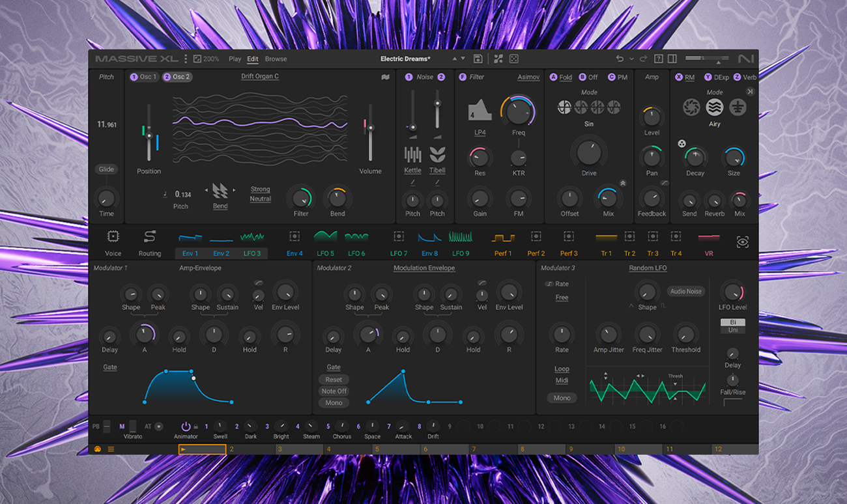The width and height of the screenshot is (847, 504).
Task: Open the Drift Organ C wavetable menu
Action: coord(260,76)
